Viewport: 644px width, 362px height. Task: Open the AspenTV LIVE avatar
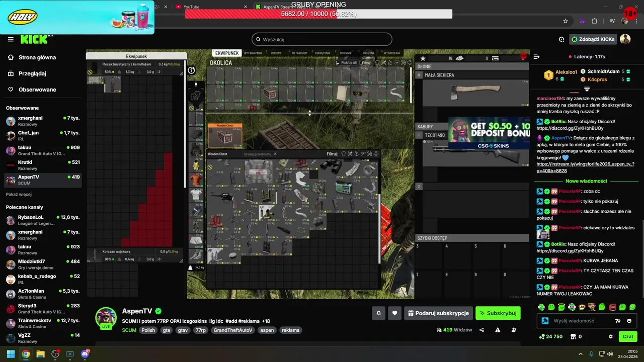point(106,318)
